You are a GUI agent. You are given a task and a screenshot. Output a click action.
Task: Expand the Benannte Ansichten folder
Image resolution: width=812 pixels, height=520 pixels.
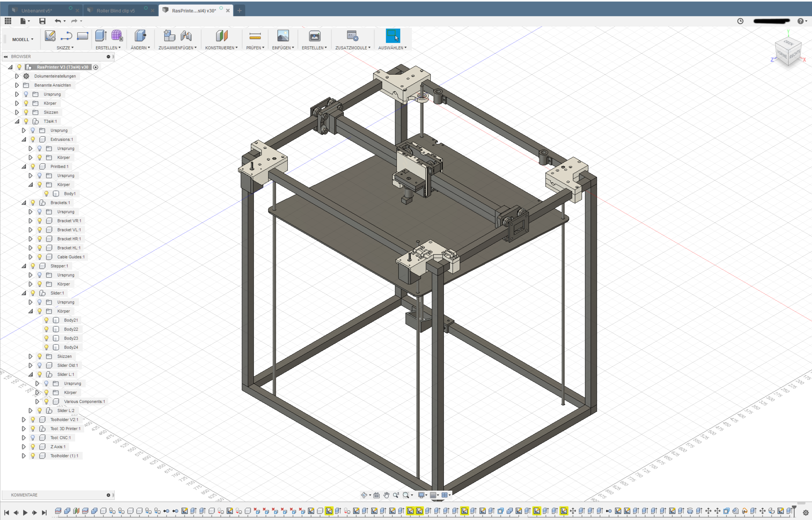click(x=17, y=85)
